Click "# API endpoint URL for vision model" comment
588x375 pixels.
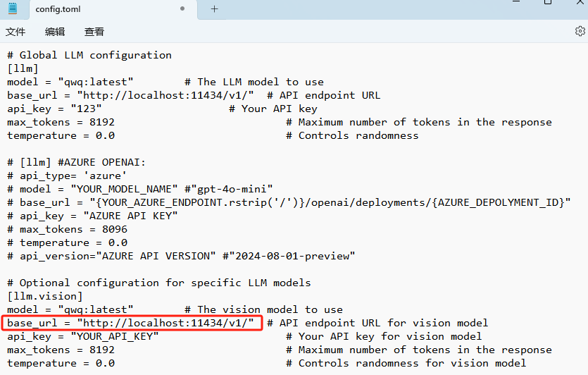(x=377, y=324)
